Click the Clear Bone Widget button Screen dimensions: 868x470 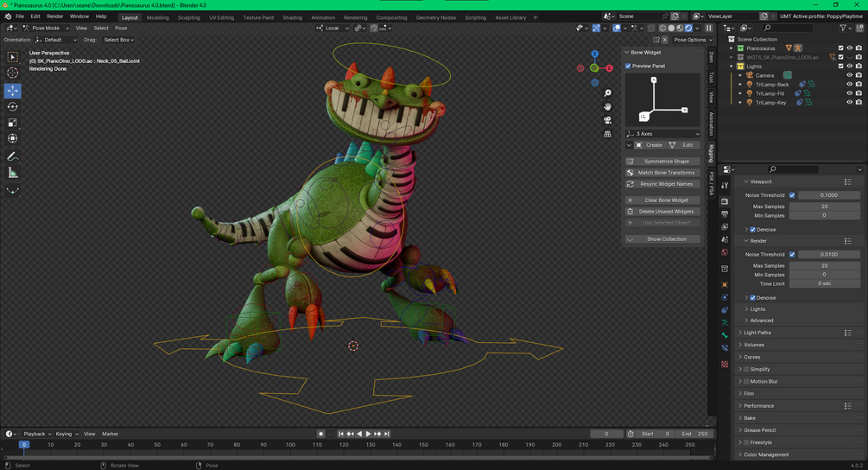pyautogui.click(x=667, y=200)
